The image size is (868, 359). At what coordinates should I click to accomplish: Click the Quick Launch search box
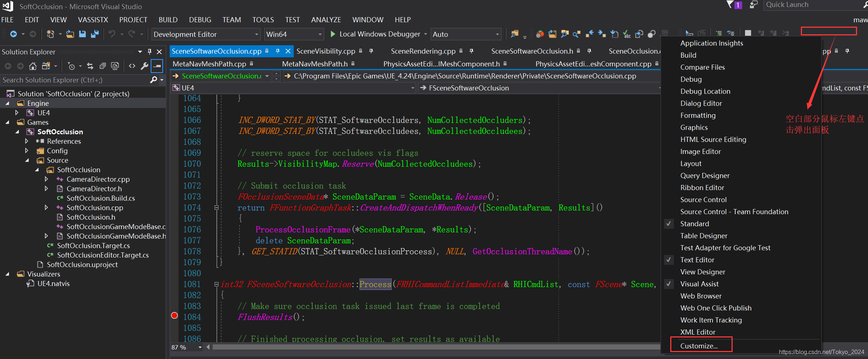pos(815,5)
